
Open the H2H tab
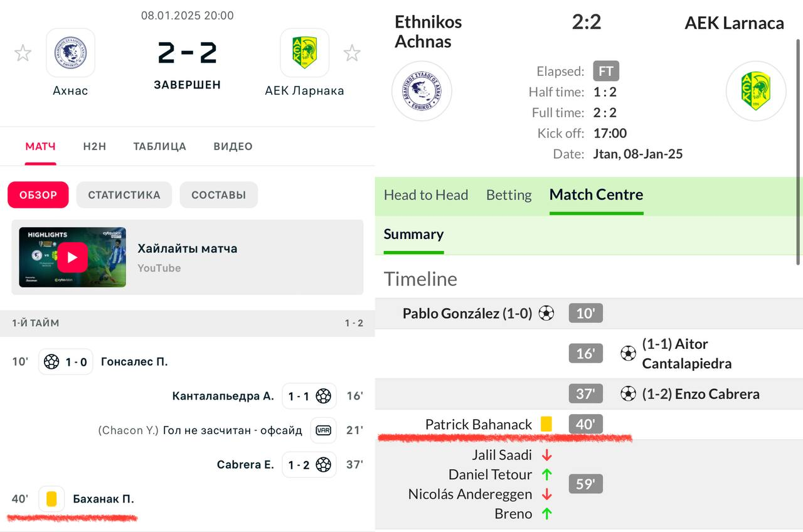pos(94,147)
